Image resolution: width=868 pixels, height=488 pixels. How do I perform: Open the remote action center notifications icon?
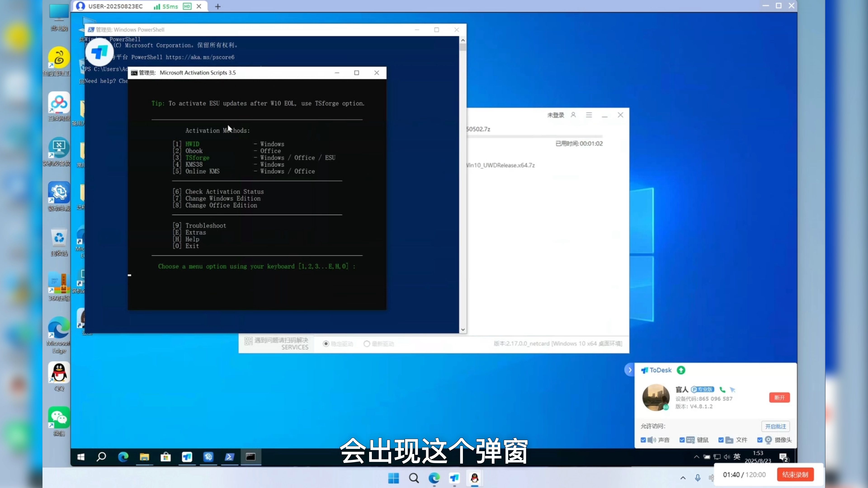tap(783, 457)
